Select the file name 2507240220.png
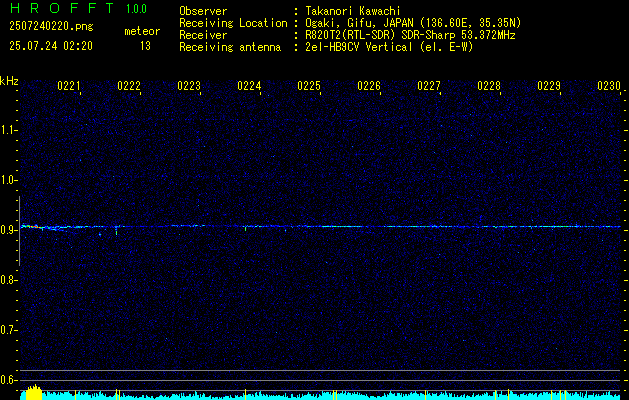 [51, 27]
